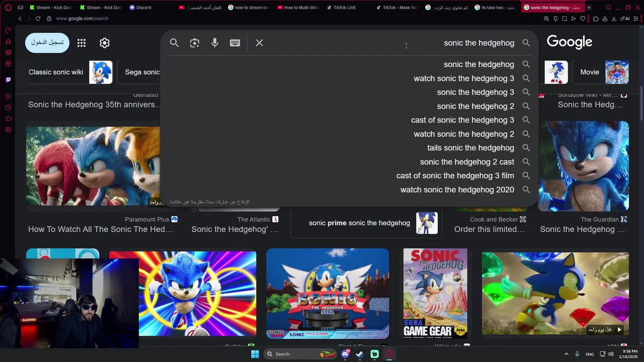The height and width of the screenshot is (362, 644).
Task: Click the browser reload button
Action: pos(38,19)
